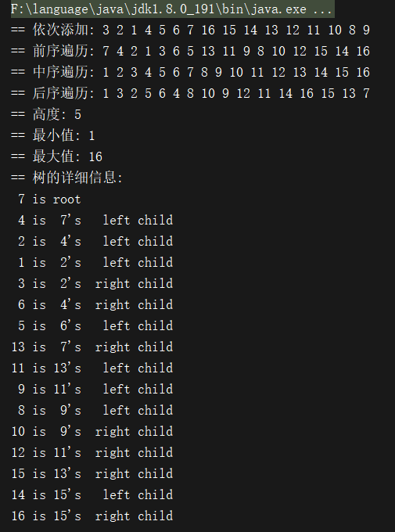Screen dimensions: 395x532
Task: Click '12 is 11's right child' line
Action: (x=92, y=453)
